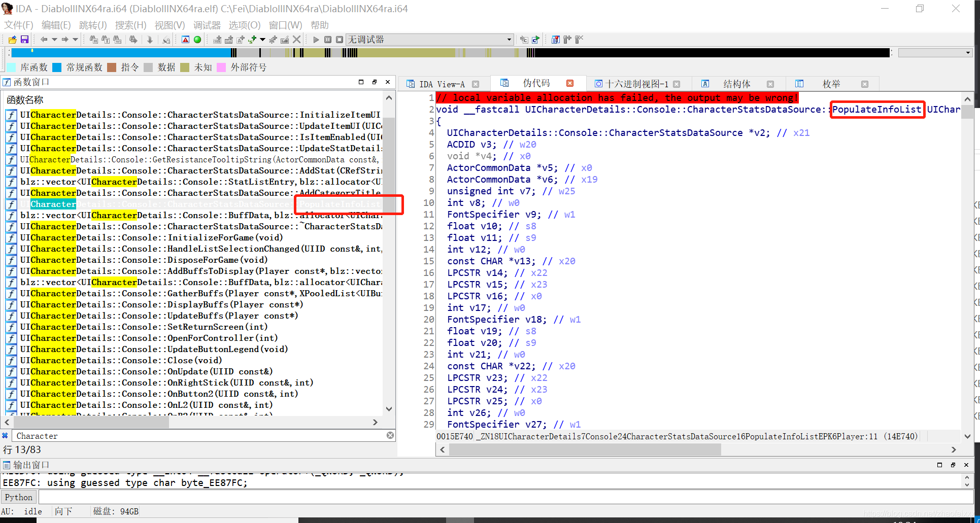Click the add-code breakpoint toolbar icon
Viewport: 980px width, 523px height.
(217, 40)
